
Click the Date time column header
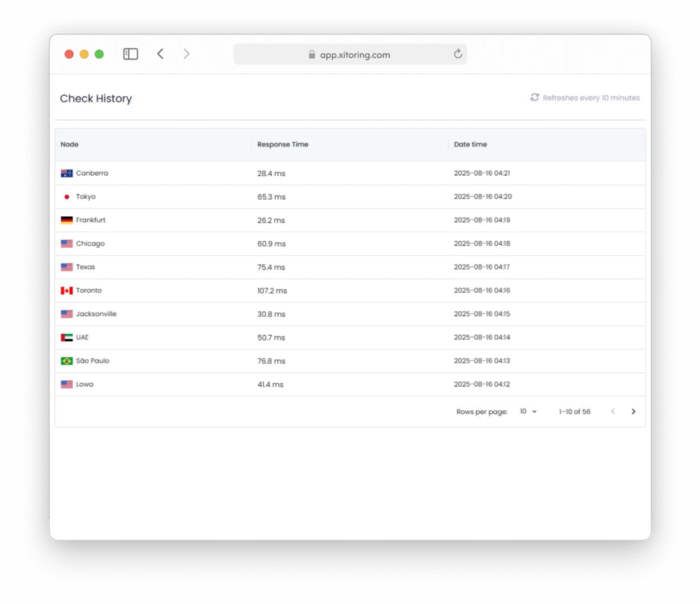(470, 144)
